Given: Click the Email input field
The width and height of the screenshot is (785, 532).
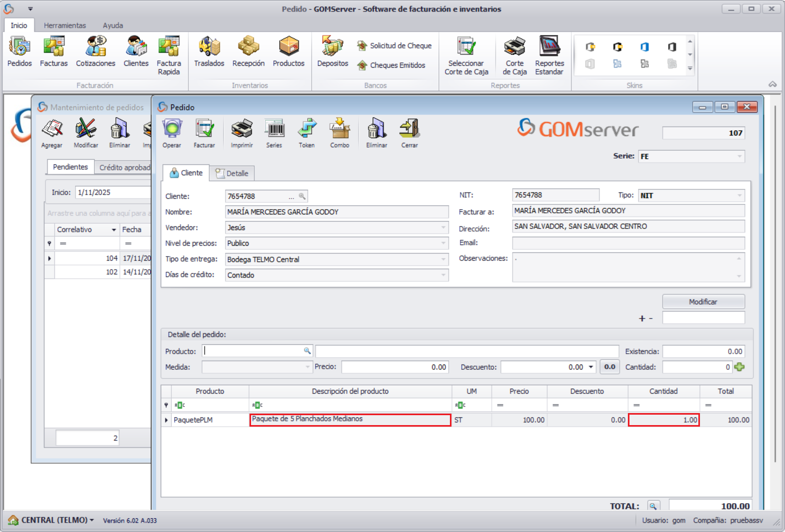Looking at the screenshot, I should pos(628,243).
